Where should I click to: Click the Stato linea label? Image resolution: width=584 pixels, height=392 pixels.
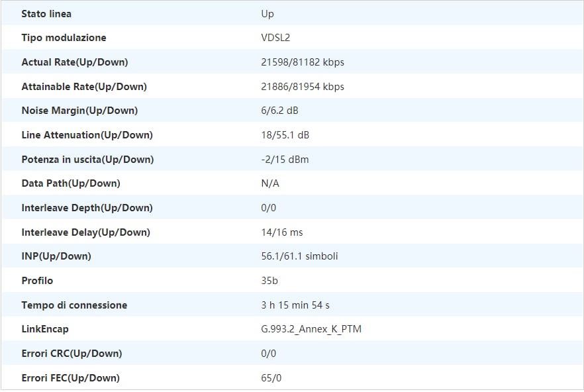pyautogui.click(x=46, y=14)
